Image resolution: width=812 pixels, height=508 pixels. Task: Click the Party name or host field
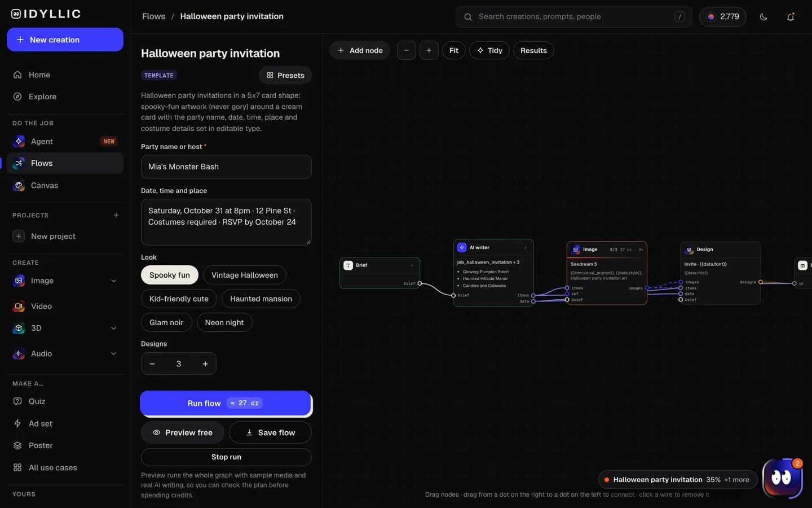[x=226, y=167]
